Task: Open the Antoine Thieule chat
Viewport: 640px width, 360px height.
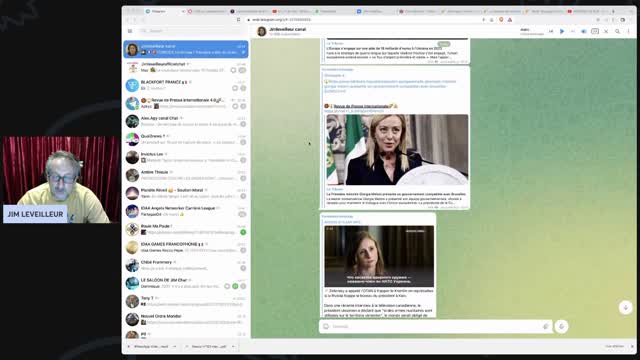Action: tap(186, 175)
